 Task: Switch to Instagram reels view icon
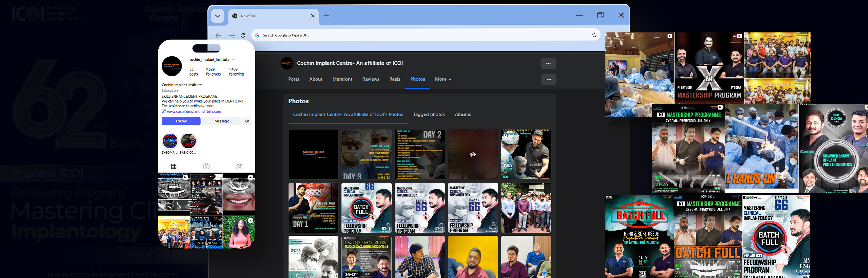coord(206,166)
